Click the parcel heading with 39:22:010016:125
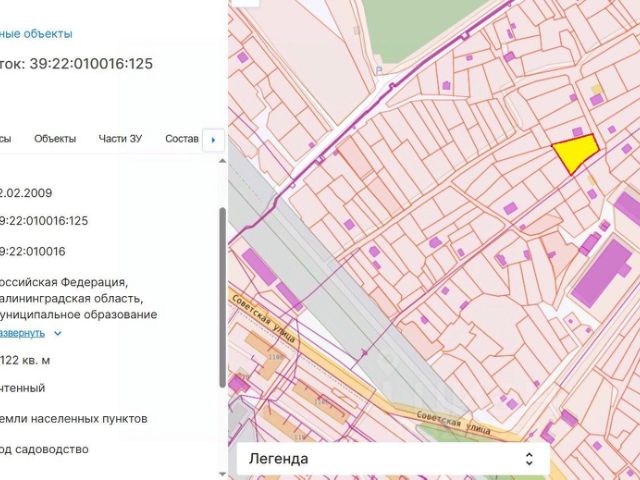Image resolution: width=640 pixels, height=480 pixels. [x=76, y=64]
